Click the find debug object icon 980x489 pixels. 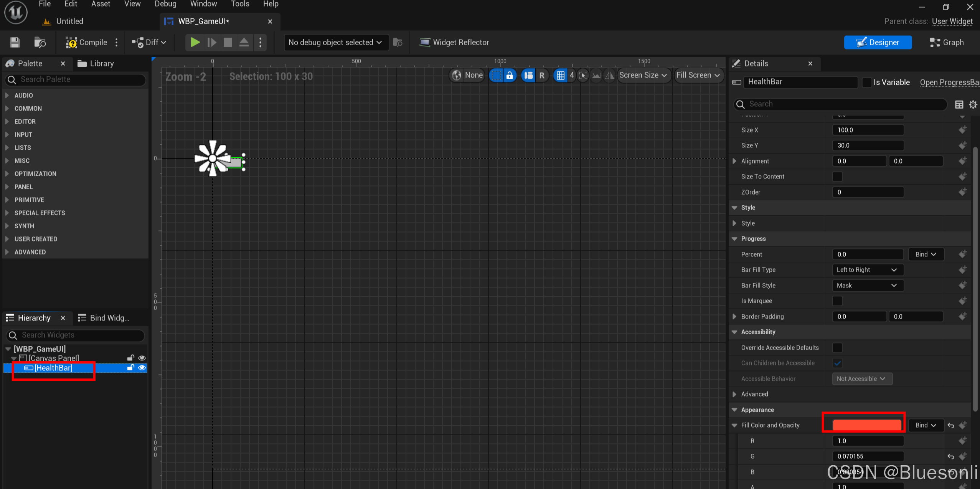(x=398, y=42)
